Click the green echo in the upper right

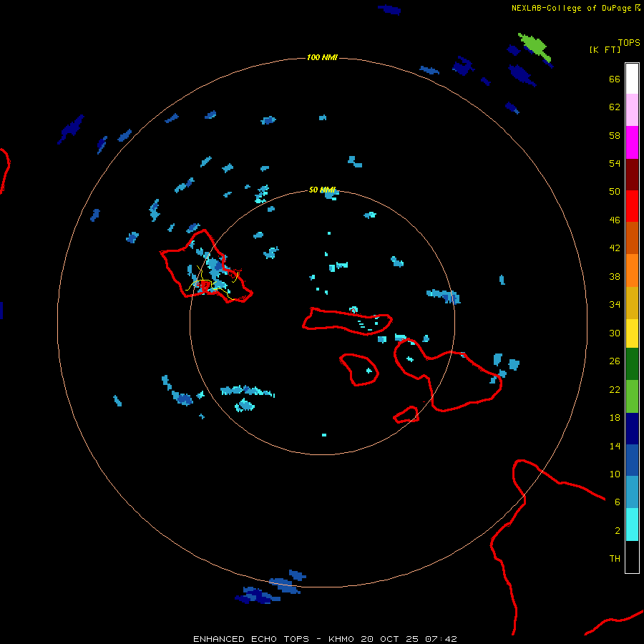(534, 46)
